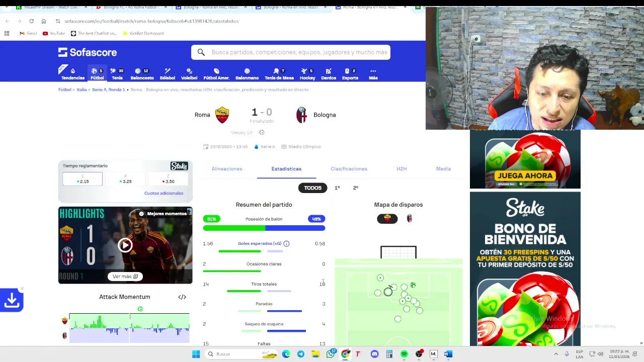Screen dimensions: 644x362
Task: Open the Béisbol sport section
Action: tap(168, 74)
